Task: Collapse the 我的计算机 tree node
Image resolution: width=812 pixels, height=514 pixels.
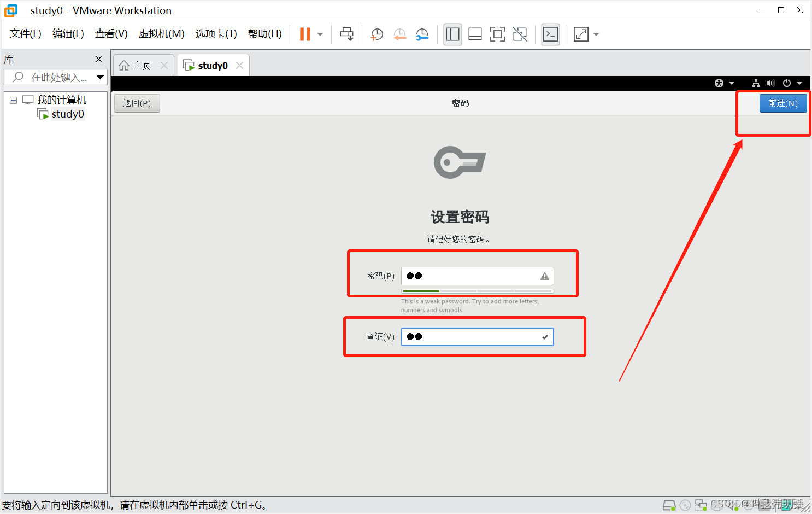Action: pos(13,100)
